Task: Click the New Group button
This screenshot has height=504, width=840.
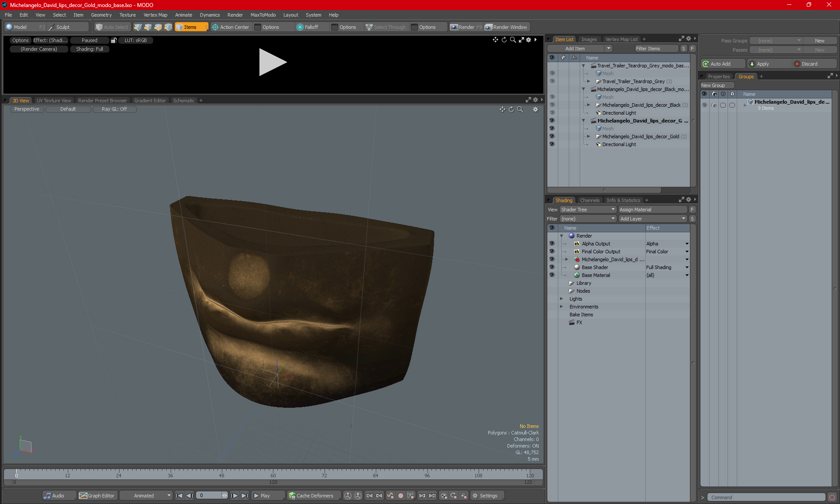Action: click(717, 85)
